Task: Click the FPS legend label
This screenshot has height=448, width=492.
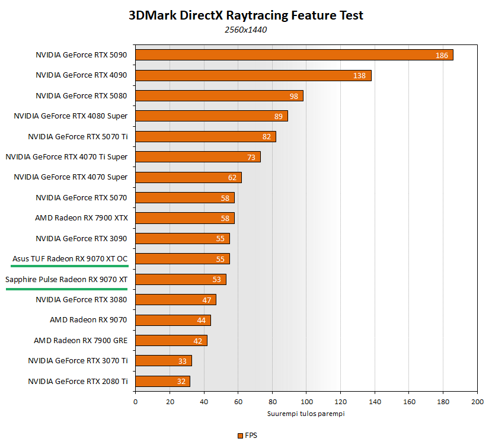Action: [x=250, y=436]
